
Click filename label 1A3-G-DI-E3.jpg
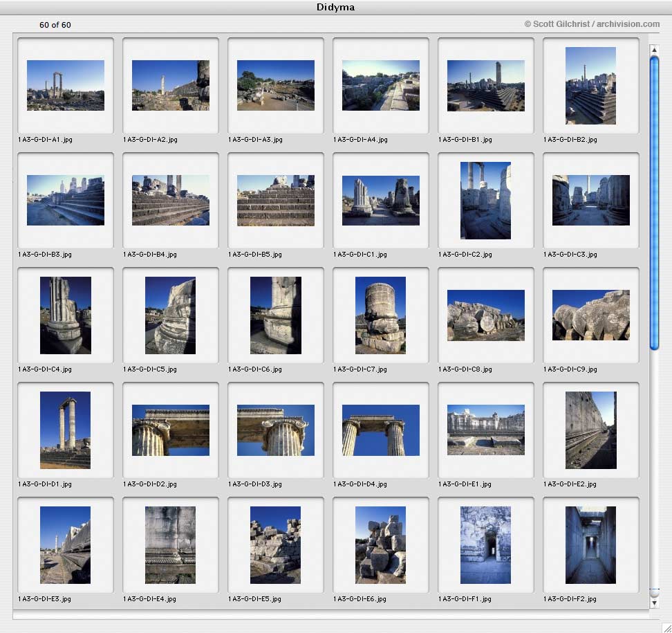point(44,600)
